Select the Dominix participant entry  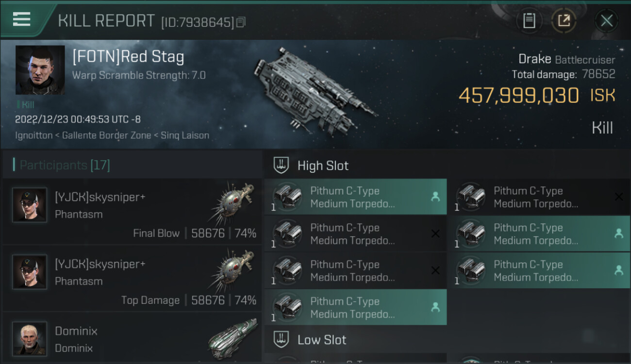tap(132, 339)
